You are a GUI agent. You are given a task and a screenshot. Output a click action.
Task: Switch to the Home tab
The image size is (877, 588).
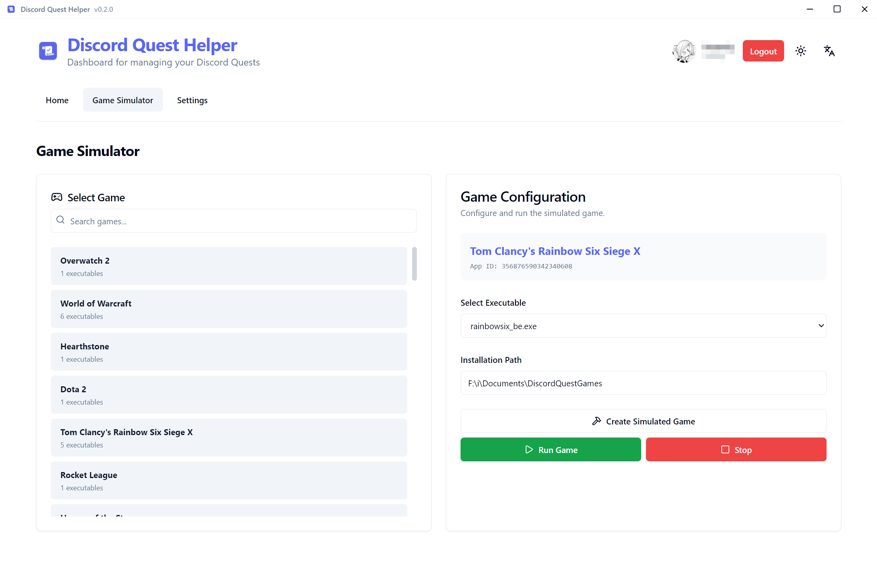(x=57, y=100)
